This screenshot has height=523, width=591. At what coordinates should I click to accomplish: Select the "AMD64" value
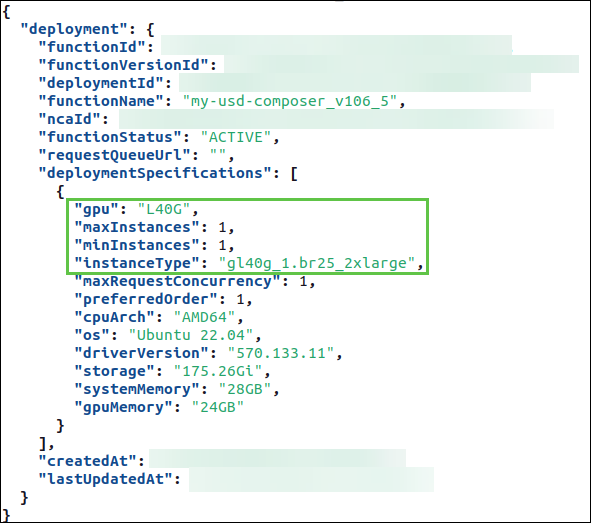[x=204, y=317]
